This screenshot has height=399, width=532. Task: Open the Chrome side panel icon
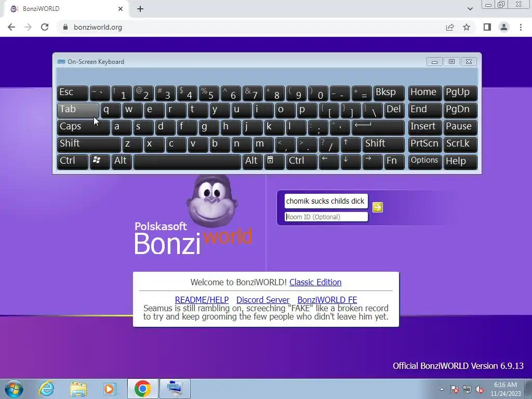coord(487,27)
